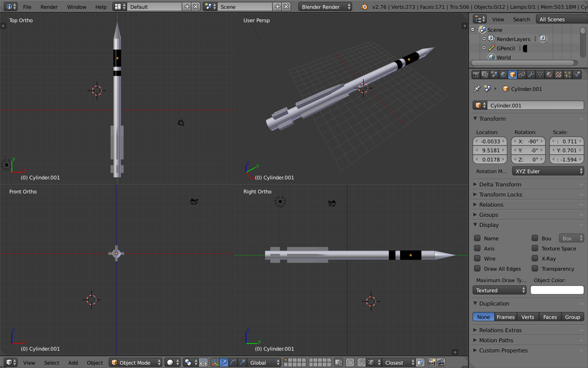Toggle proportional editing circle icon

pyautogui.click(x=350, y=362)
